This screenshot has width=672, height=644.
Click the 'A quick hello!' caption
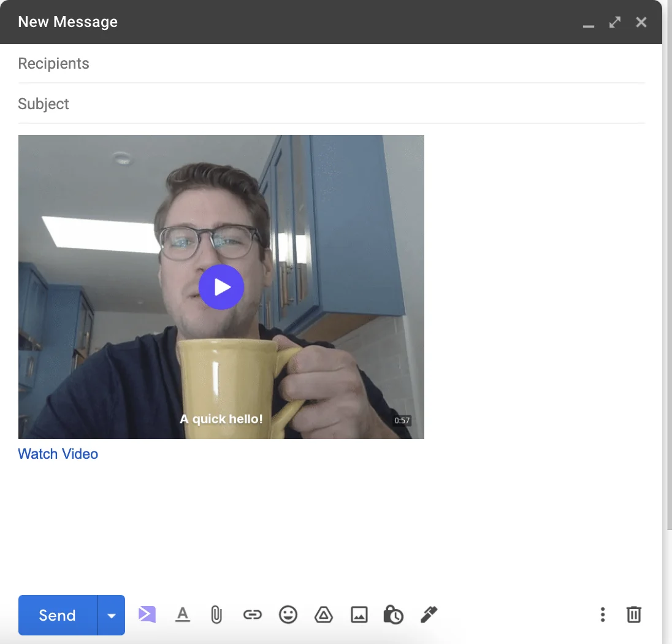[x=221, y=419]
